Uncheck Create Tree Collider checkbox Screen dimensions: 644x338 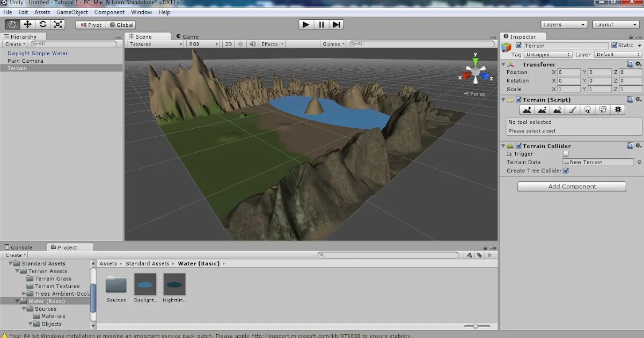tap(566, 171)
